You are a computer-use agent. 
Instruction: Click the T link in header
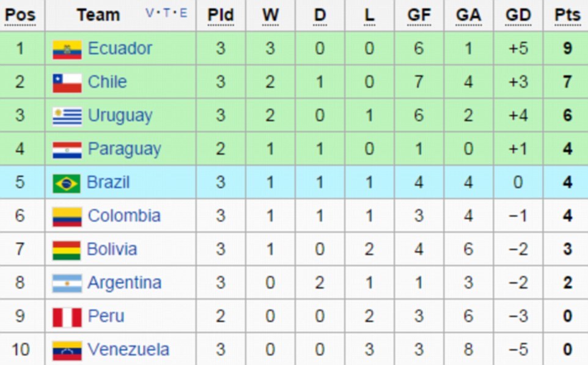167,13
